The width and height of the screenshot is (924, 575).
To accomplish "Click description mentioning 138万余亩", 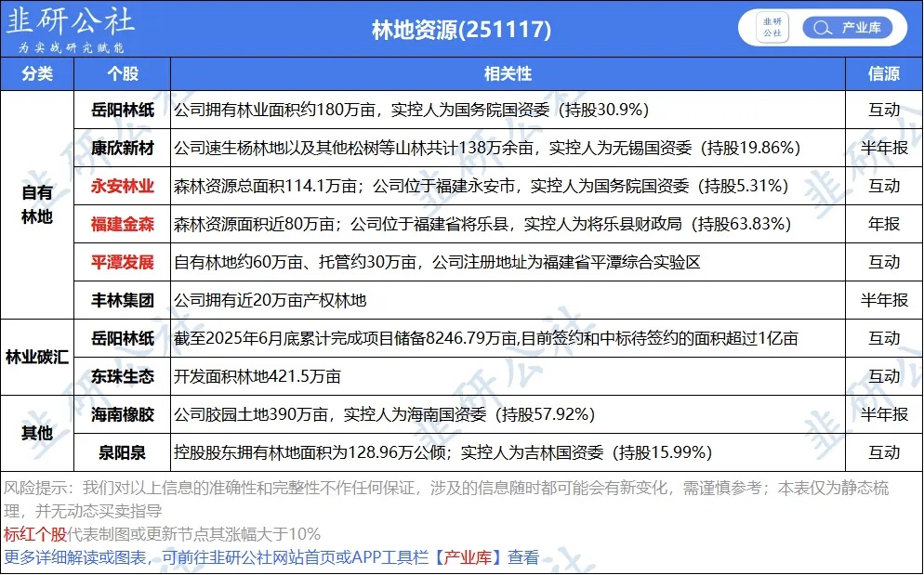I will [x=487, y=148].
